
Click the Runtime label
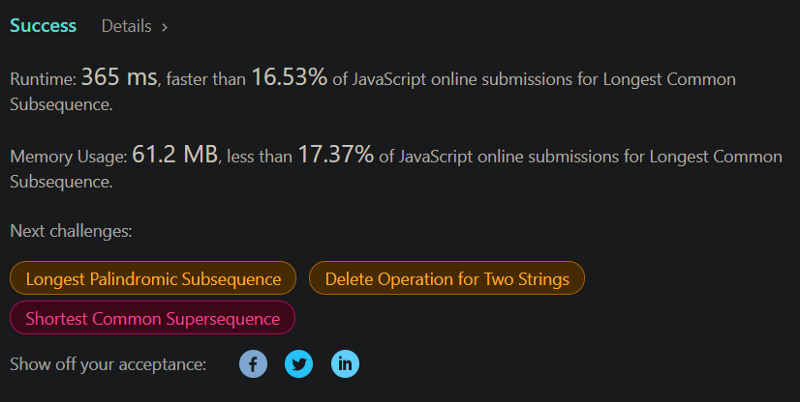click(43, 80)
